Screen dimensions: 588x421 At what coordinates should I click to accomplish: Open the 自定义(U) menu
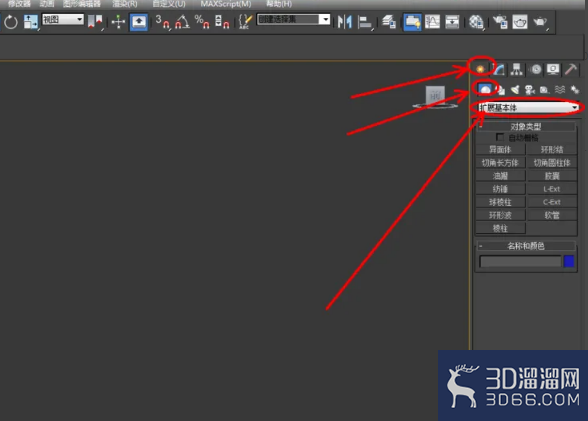tap(169, 4)
